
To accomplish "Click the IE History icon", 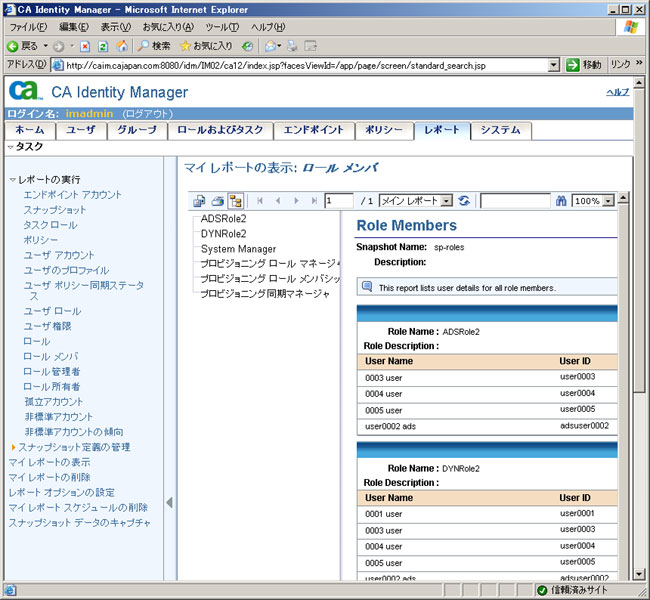I will coord(247,46).
